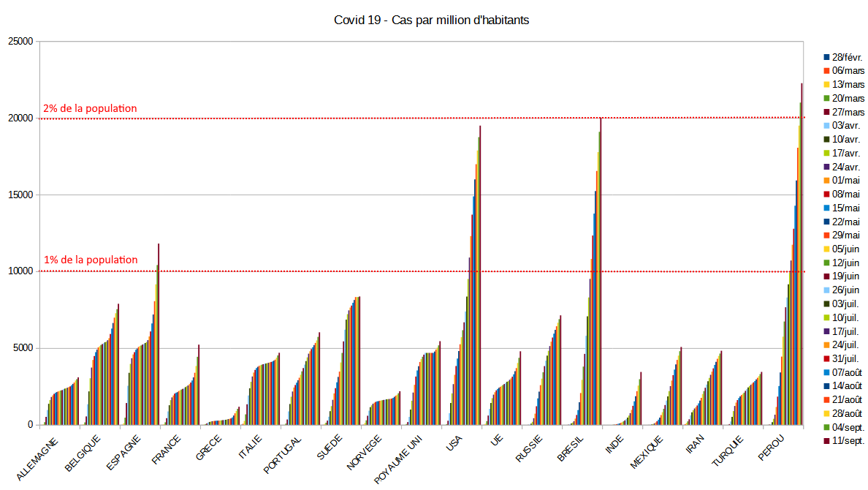
Task: Click the 10/juil. legend color swatch
Action: click(x=826, y=317)
